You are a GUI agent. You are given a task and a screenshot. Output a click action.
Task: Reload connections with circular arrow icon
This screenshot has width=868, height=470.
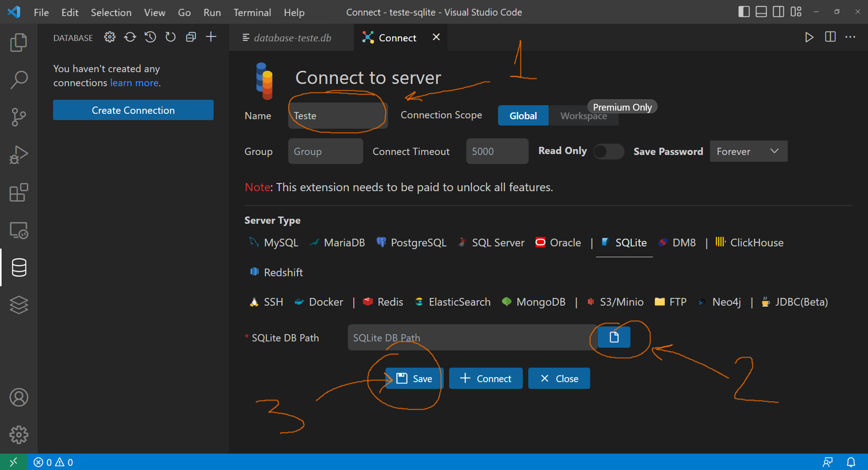pos(171,37)
